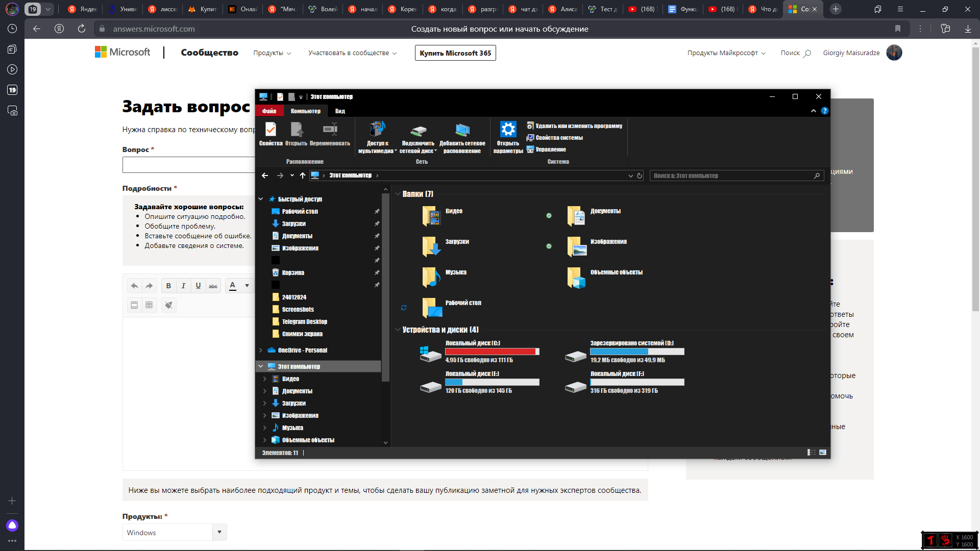Open System properties from ribbon
The image size is (980, 551).
point(554,138)
